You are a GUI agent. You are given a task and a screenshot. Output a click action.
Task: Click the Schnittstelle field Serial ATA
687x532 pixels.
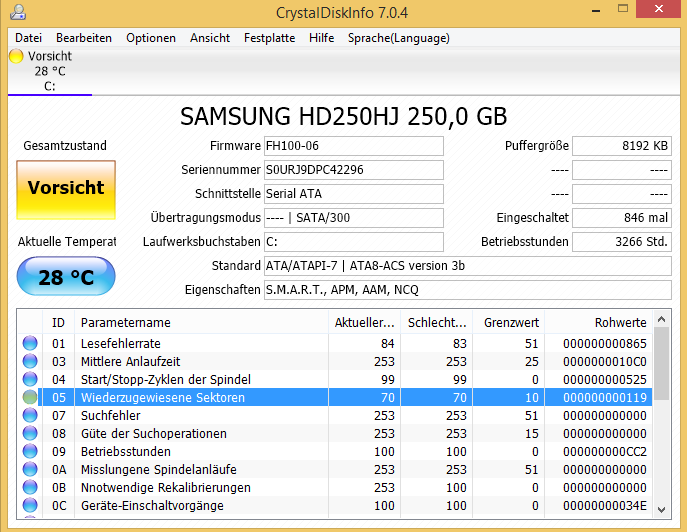(x=354, y=194)
